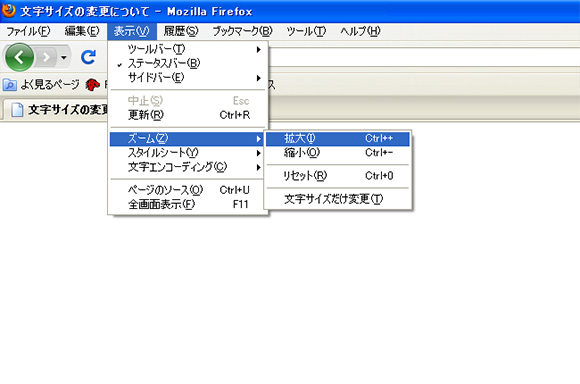
Task: Open the よく見るページ bookmarks folder
Action: 41,85
